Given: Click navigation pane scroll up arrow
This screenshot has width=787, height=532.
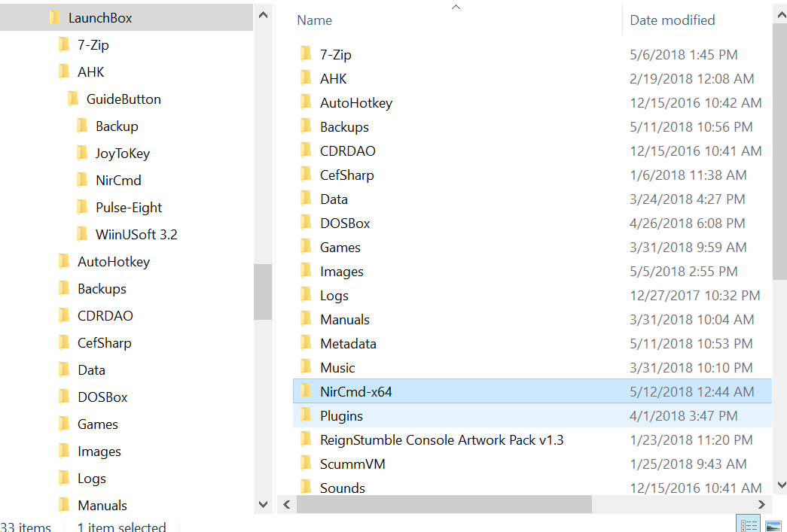Looking at the screenshot, I should point(263,15).
